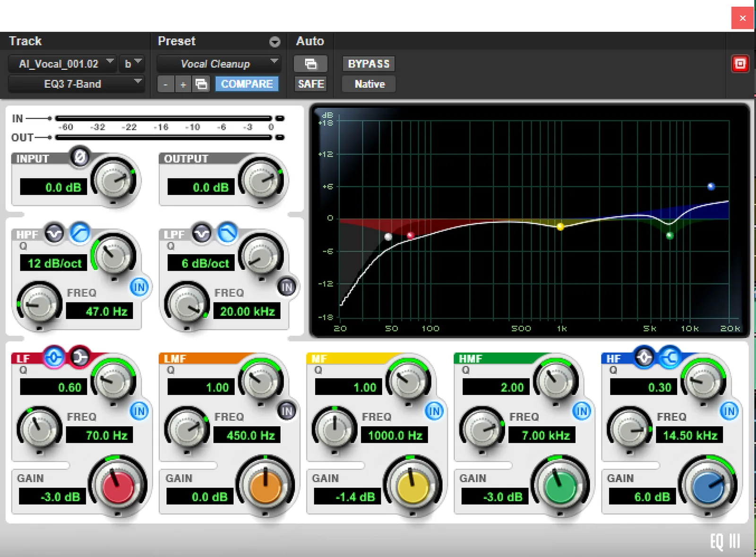Click the yellow MF gain knob
This screenshot has width=756, height=557.
click(x=412, y=487)
